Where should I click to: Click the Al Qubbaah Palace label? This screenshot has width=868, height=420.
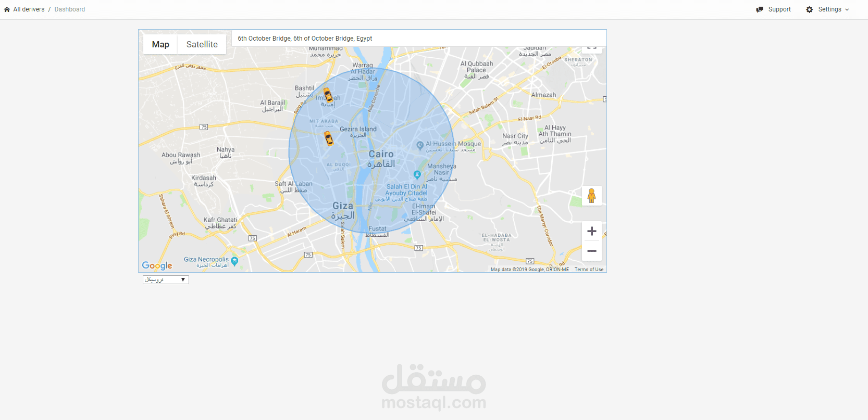point(476,70)
